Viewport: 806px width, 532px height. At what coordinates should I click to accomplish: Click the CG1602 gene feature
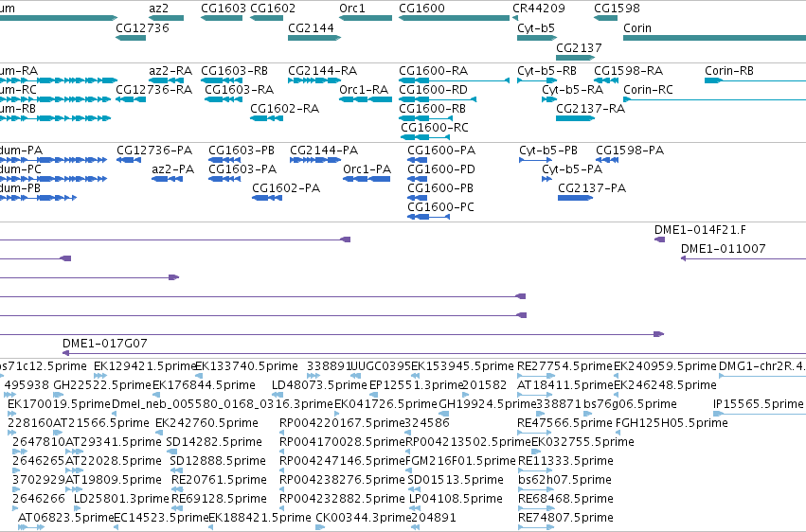[266, 18]
